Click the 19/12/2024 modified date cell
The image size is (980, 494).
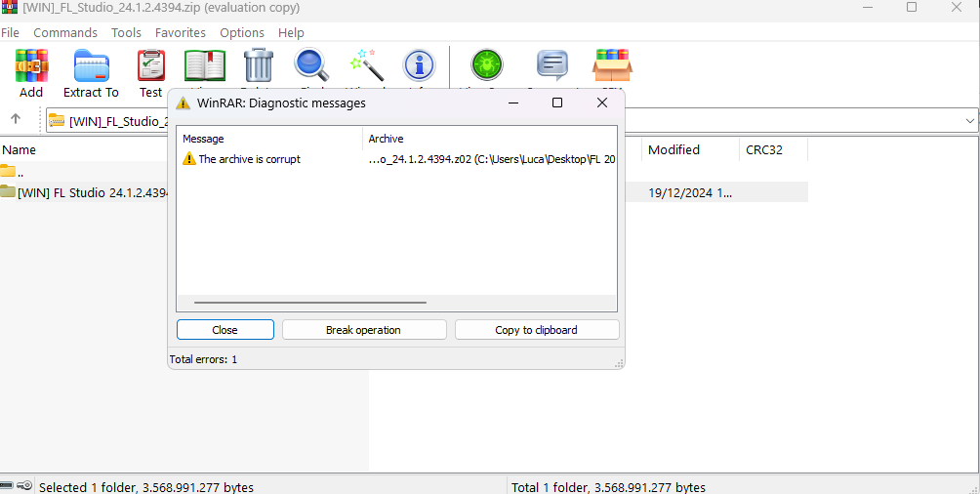[690, 192]
